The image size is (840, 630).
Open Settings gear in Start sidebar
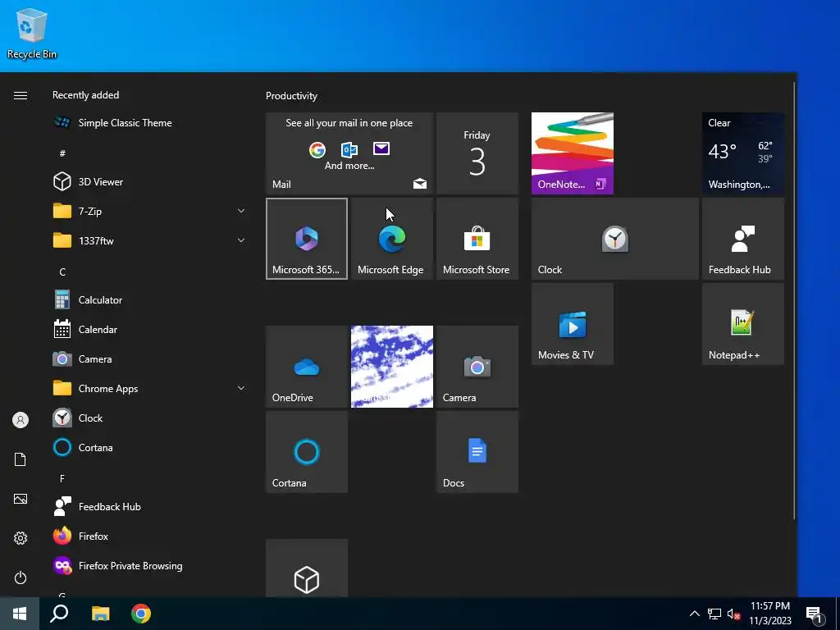21,538
